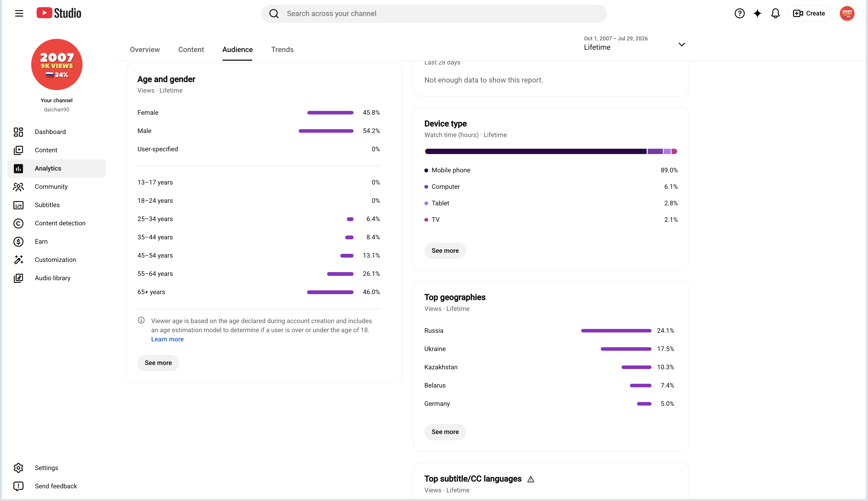The image size is (868, 501).
Task: Open the account avatar menu
Action: click(x=847, y=13)
